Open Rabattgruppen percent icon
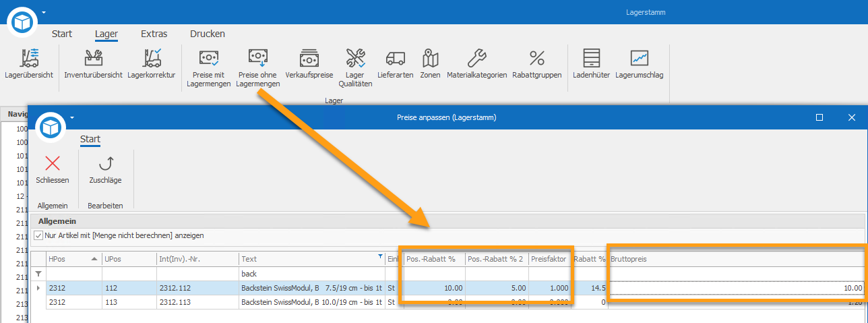The image size is (868, 323). click(537, 63)
